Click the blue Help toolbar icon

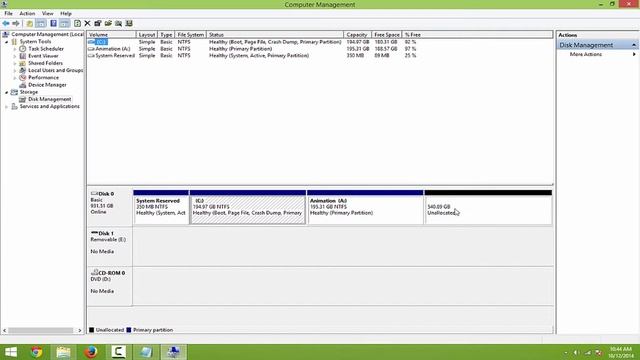[x=53, y=24]
